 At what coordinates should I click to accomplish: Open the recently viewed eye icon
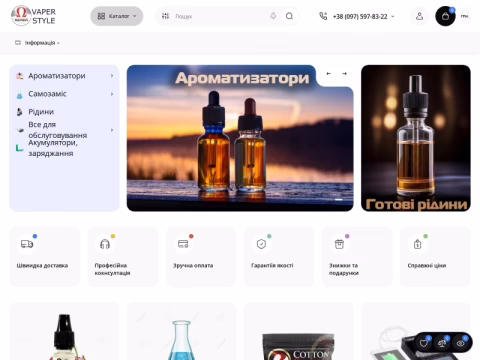[x=461, y=343]
